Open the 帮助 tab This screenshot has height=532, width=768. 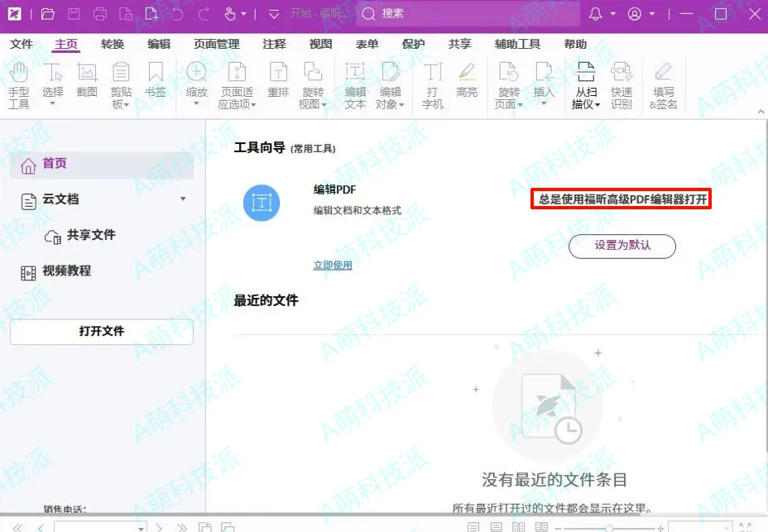[575, 44]
